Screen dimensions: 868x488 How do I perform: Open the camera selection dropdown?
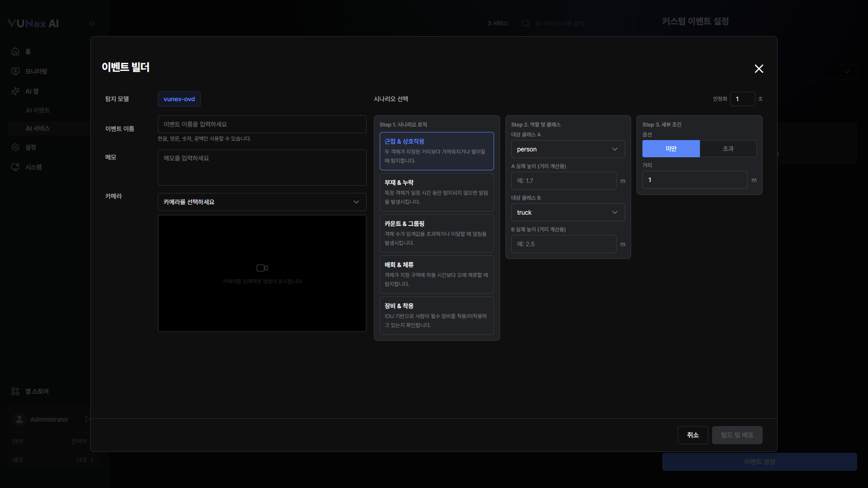coord(262,202)
